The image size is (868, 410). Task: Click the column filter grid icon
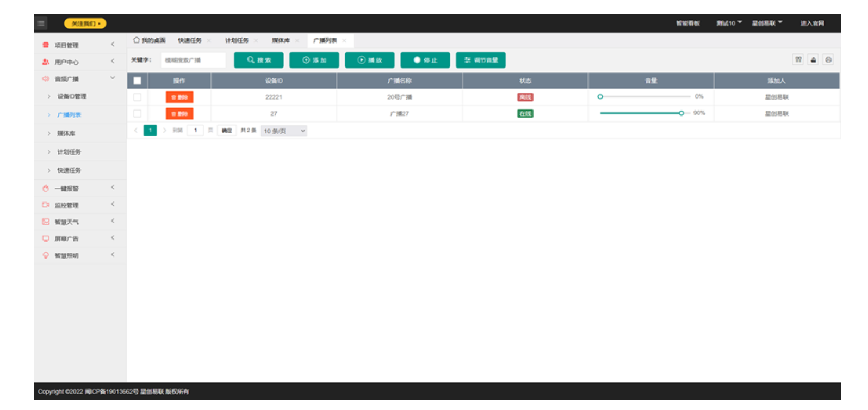798,59
